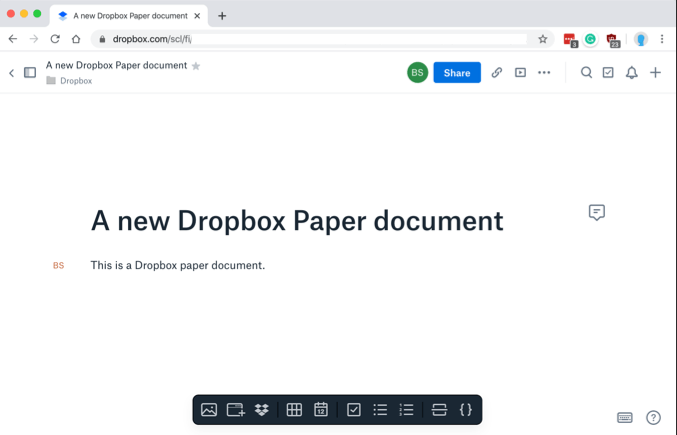Toggle the sidebar panel
The height and width of the screenshot is (435, 677).
[x=30, y=72]
